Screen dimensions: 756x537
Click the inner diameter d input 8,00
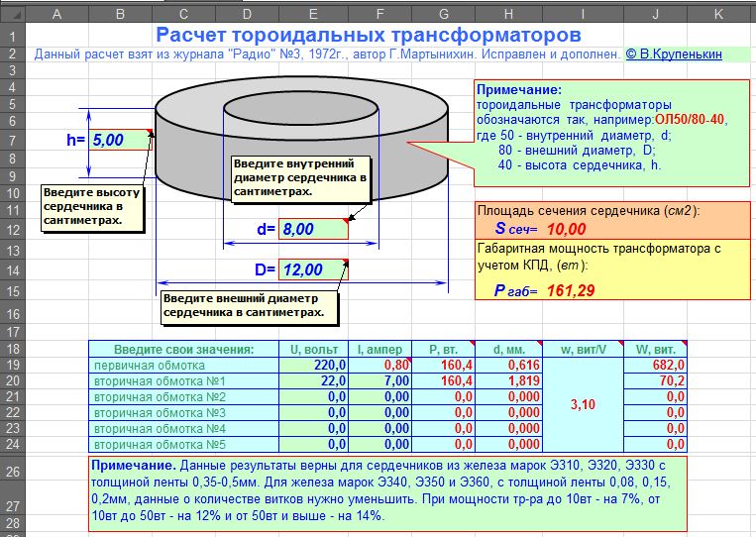(313, 229)
